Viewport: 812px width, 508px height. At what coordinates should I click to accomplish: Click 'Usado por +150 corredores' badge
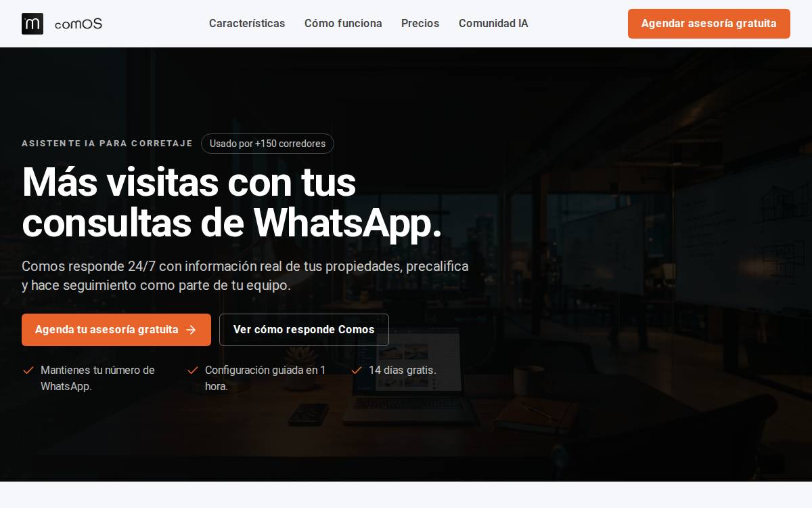pyautogui.click(x=267, y=144)
